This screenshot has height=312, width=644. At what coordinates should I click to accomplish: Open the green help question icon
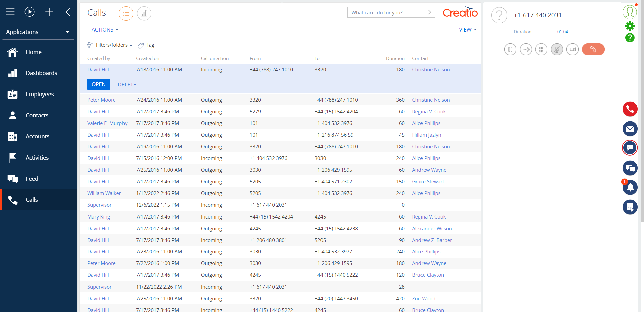(x=630, y=38)
